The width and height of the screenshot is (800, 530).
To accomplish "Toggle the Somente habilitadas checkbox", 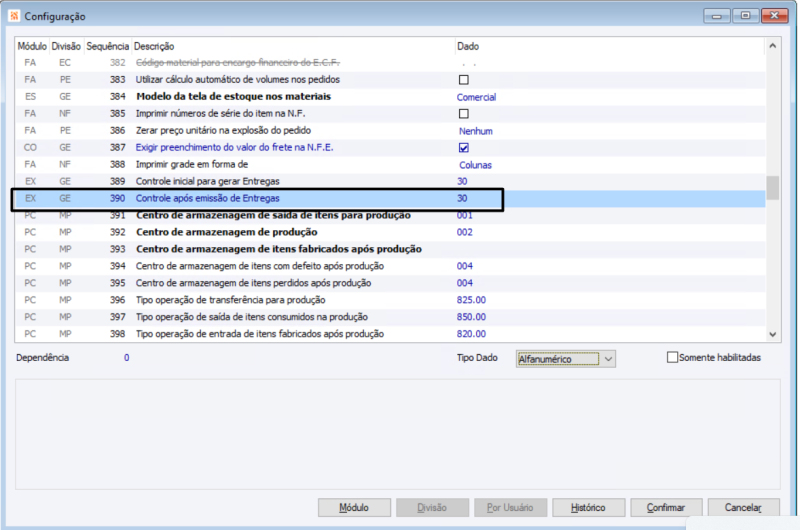I will (x=672, y=357).
